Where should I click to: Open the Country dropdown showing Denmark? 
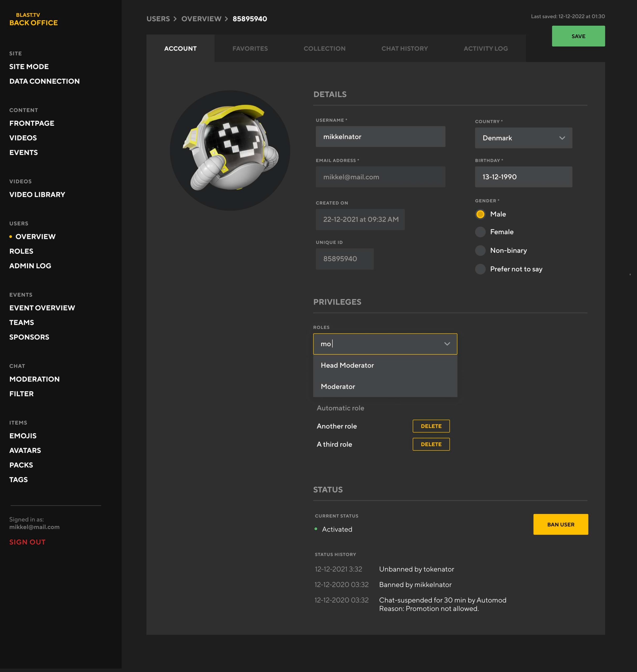point(523,138)
